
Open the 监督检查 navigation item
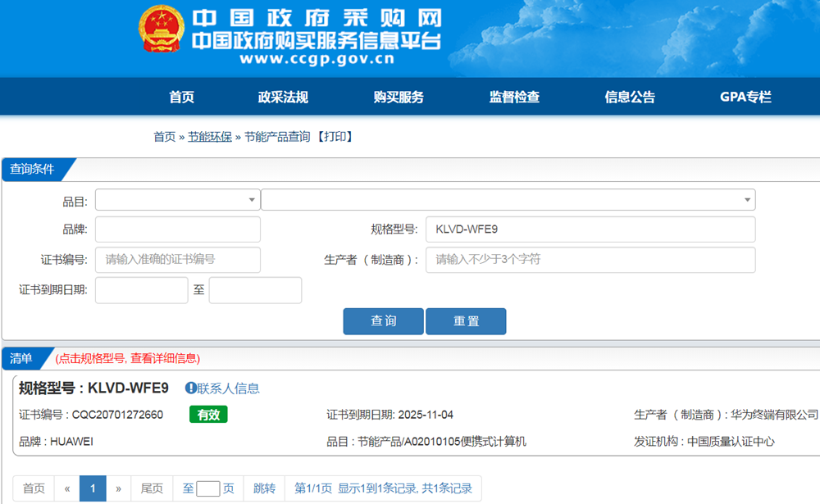[514, 97]
